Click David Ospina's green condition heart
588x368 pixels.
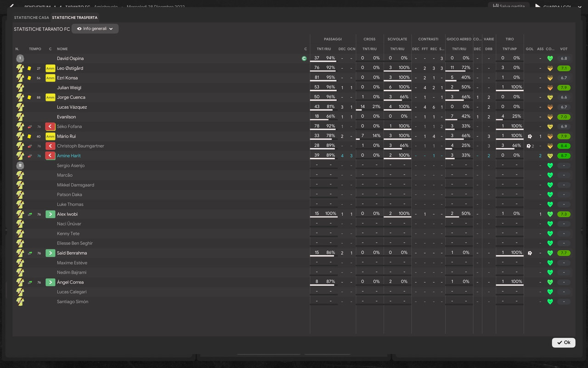point(550,58)
